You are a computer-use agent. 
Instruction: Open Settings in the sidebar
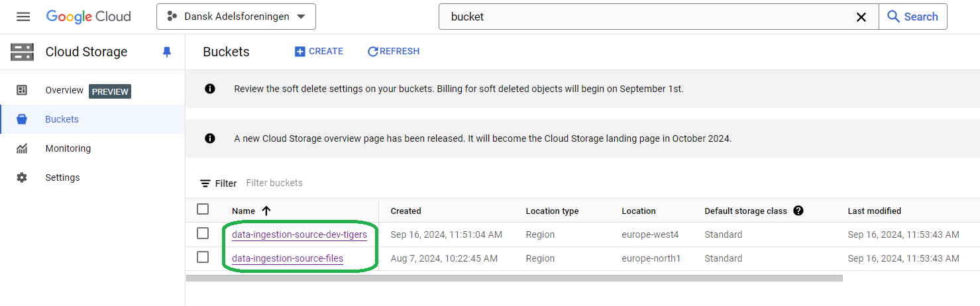pyautogui.click(x=62, y=178)
